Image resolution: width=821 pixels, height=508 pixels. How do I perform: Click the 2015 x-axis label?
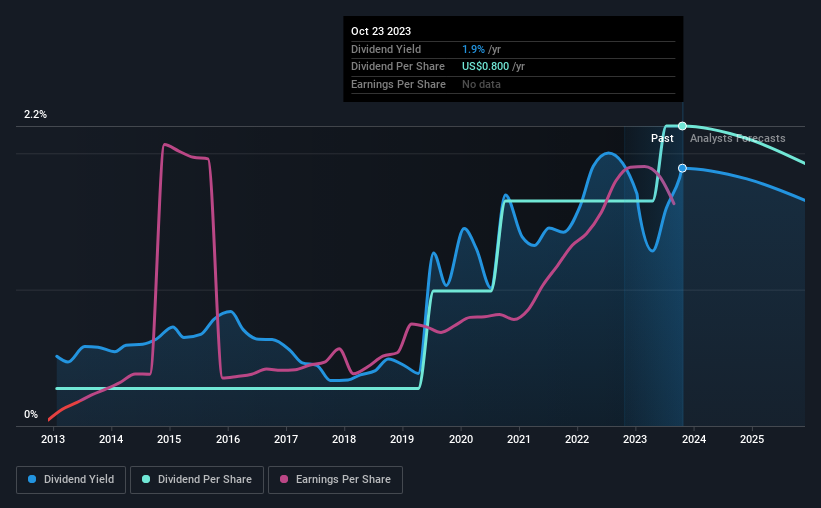(169, 439)
